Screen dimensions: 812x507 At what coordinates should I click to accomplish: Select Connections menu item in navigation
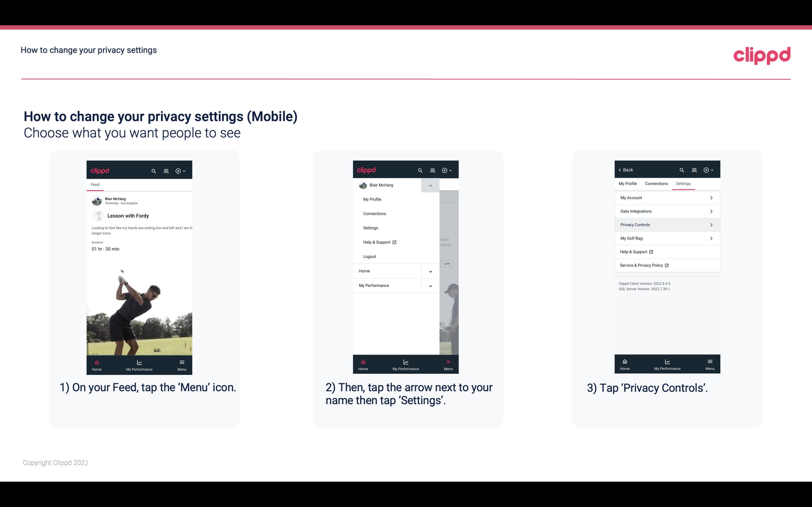pos(374,214)
